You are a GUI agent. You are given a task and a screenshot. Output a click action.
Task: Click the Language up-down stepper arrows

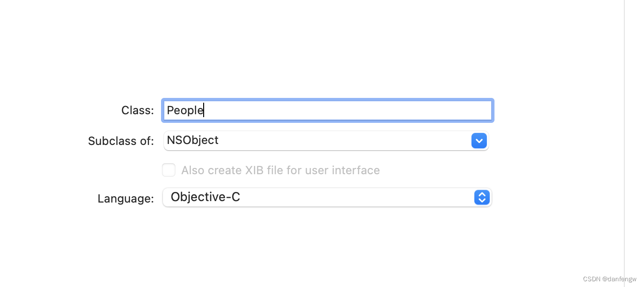482,197
